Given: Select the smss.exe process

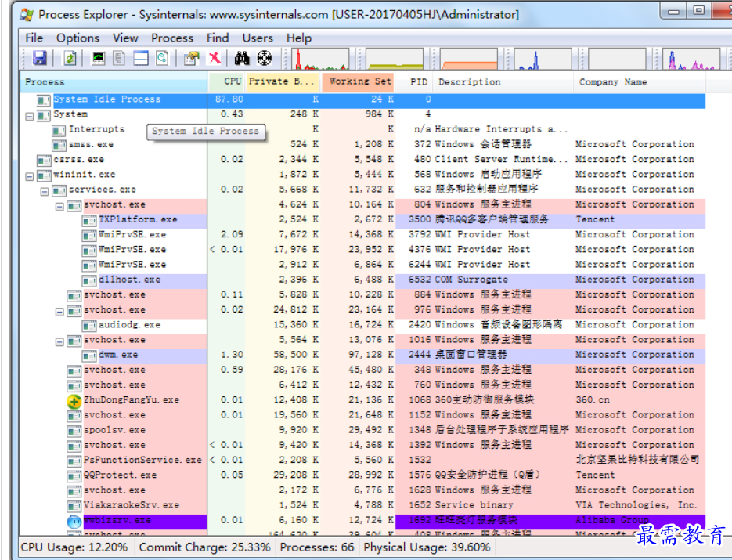Looking at the screenshot, I should click(362, 144).
